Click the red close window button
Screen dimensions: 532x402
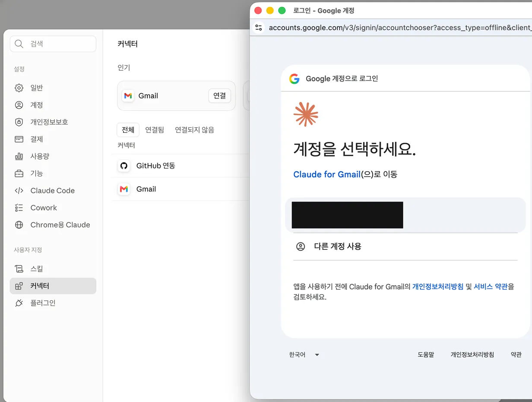click(x=258, y=10)
